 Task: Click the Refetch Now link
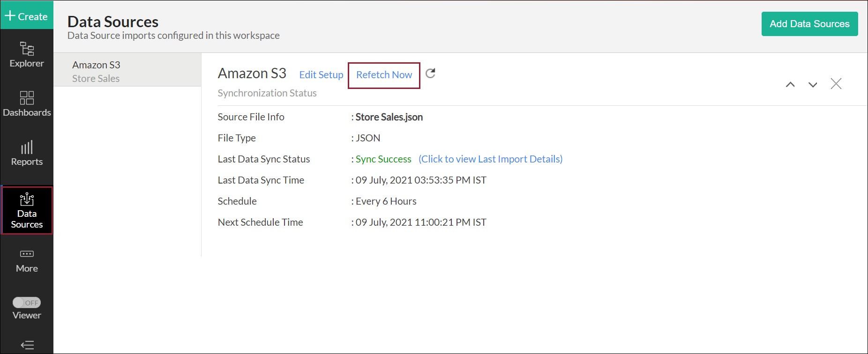(384, 75)
